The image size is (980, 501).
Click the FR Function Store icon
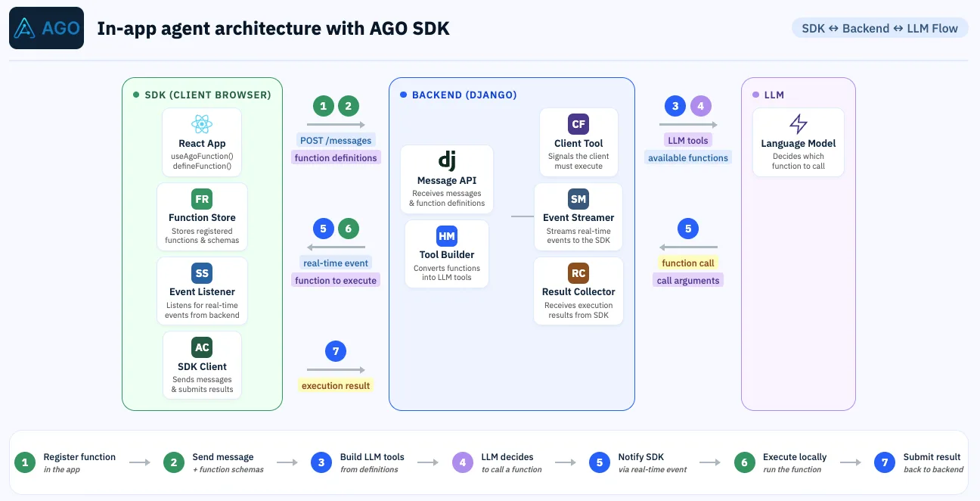(202, 198)
